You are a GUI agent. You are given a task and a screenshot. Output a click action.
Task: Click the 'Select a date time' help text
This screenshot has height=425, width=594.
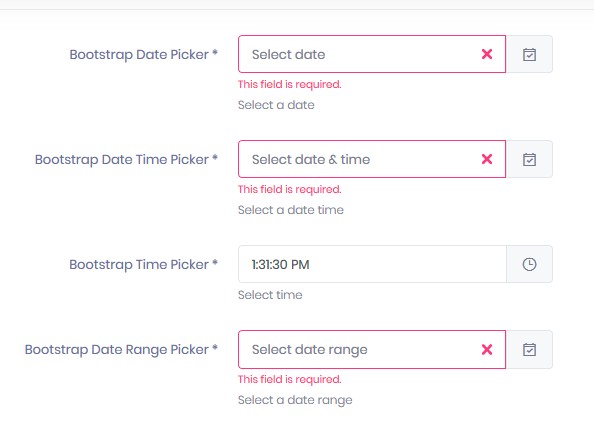291,210
